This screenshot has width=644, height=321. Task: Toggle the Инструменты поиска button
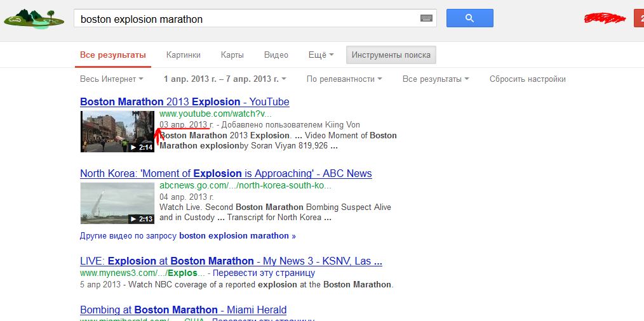391,55
